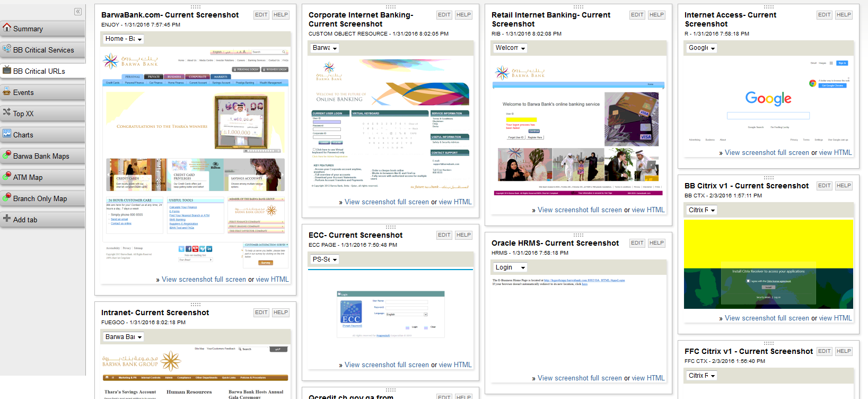The height and width of the screenshot is (399, 868).
Task: Open Help for BarwaBank.com widget
Action: 280,15
